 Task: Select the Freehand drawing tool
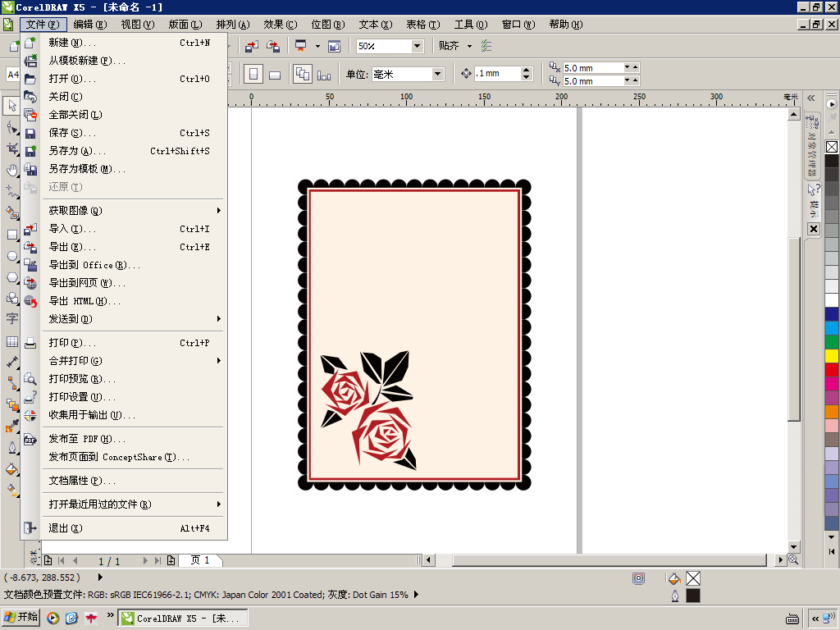(11, 191)
